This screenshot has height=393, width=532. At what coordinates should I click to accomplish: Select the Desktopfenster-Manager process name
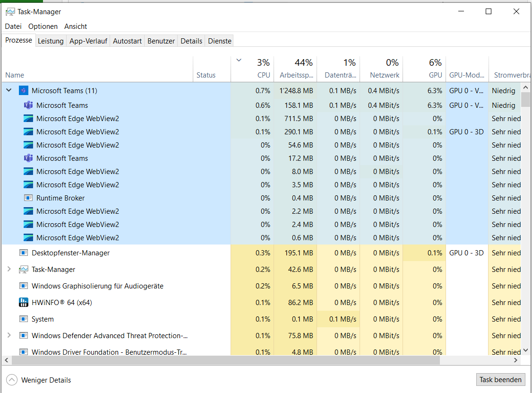[70, 253]
